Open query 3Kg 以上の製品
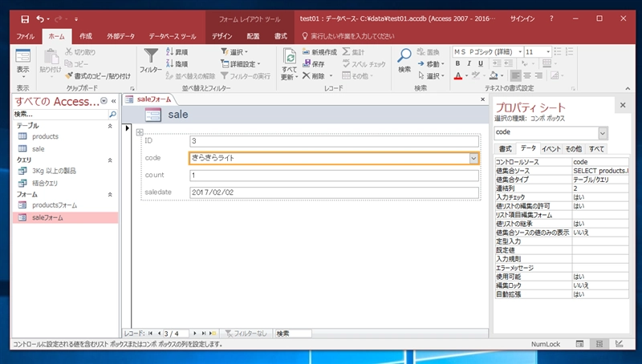Image resolution: width=642 pixels, height=364 pixels. point(54,171)
